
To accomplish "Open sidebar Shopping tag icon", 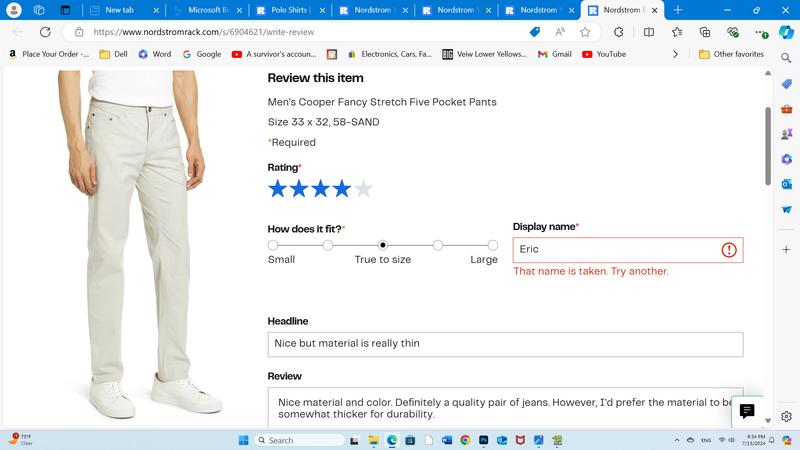I will pos(786,84).
